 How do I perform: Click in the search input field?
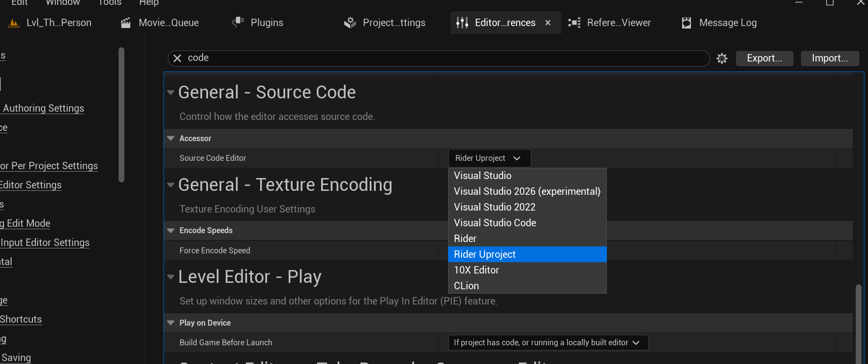(x=443, y=58)
